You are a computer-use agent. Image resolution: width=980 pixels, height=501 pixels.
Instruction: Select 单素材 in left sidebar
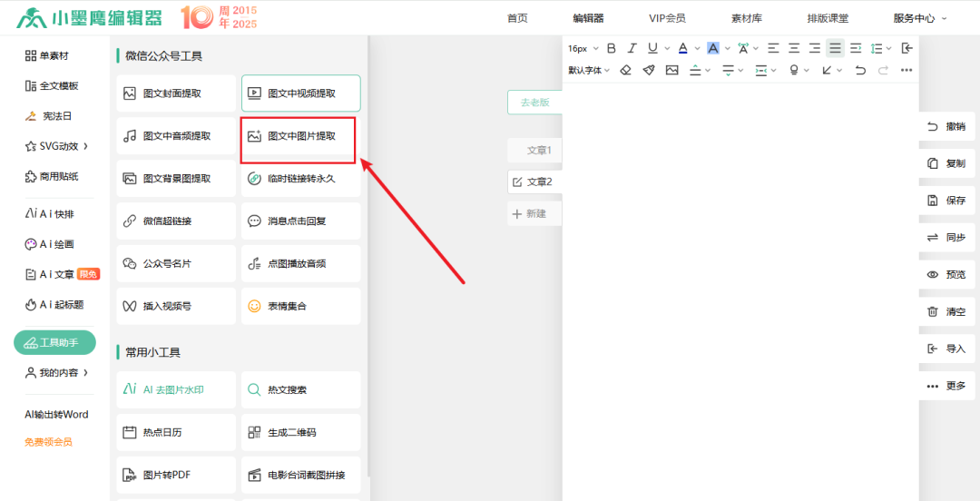(47, 55)
